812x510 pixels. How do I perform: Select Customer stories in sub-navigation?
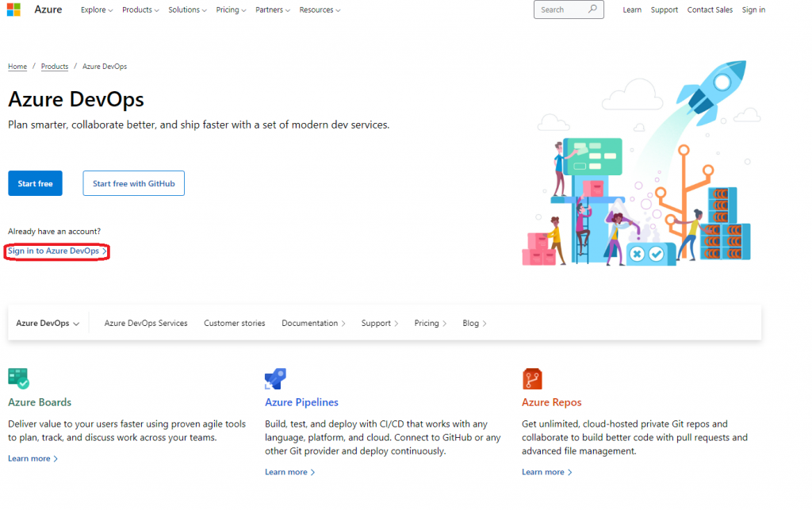tap(235, 324)
